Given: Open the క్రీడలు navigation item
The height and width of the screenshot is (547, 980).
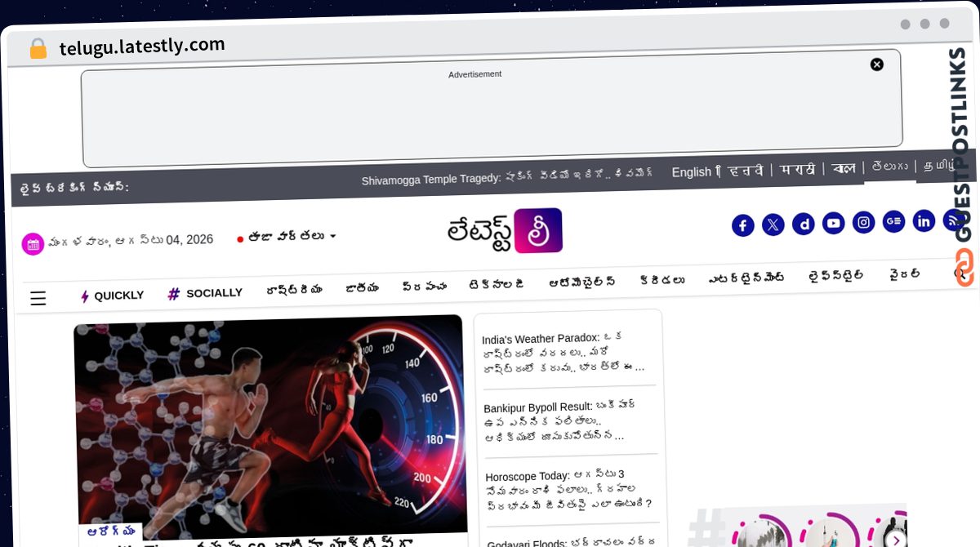Looking at the screenshot, I should click(x=662, y=280).
